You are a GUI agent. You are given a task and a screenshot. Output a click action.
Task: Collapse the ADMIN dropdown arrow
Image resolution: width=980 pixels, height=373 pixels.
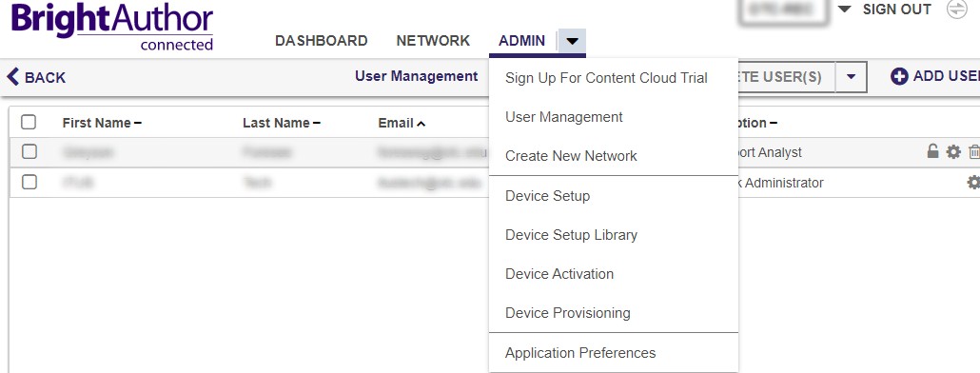[573, 42]
